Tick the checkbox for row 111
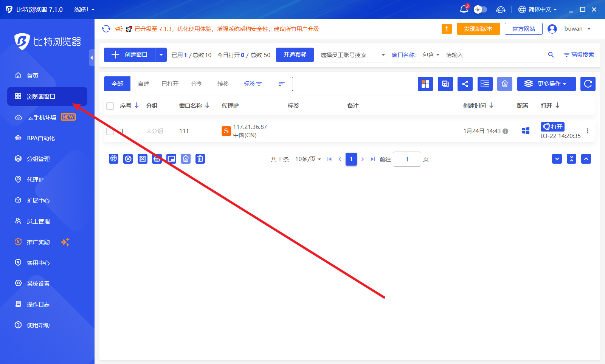This screenshot has height=364, width=605. pyautogui.click(x=110, y=131)
